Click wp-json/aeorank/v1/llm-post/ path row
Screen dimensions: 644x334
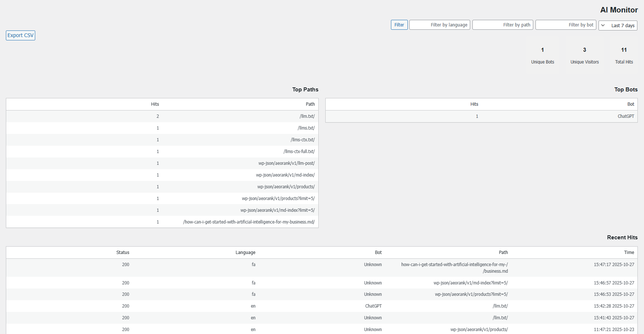pos(286,163)
